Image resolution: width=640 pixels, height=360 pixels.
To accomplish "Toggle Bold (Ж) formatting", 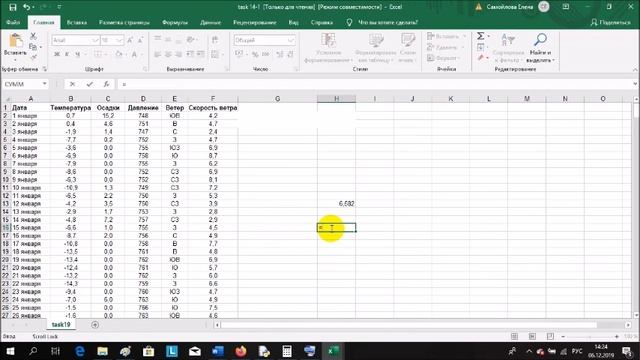I will (x=57, y=54).
